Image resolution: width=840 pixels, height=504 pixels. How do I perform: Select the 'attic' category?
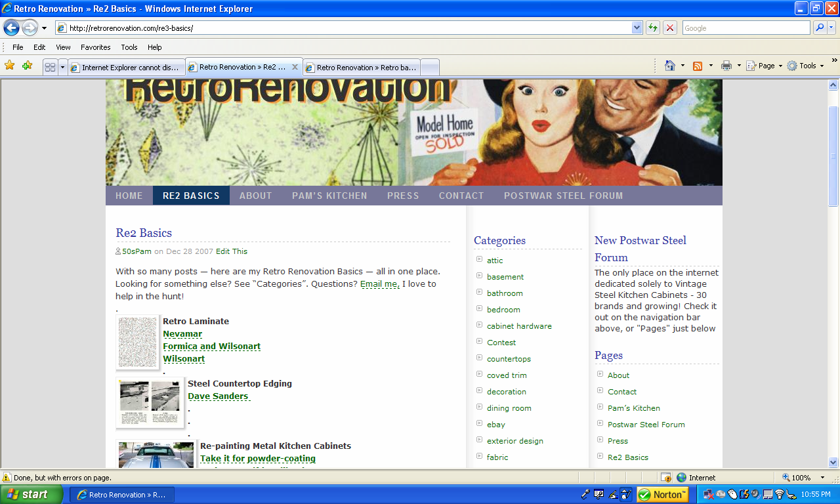point(495,261)
